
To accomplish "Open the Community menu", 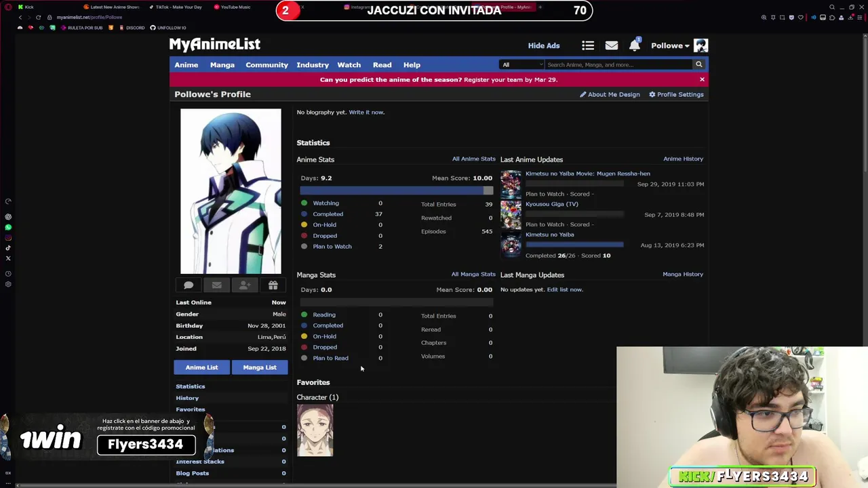I will 267,65.
